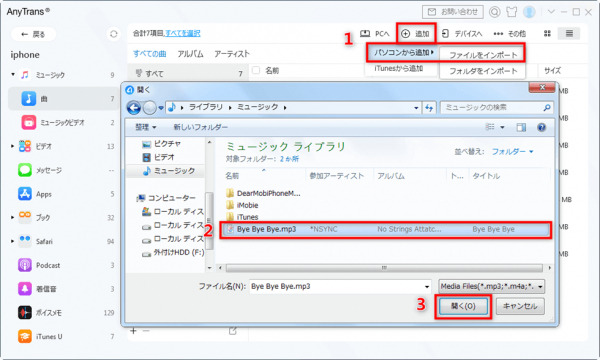The height and width of the screenshot is (360, 600).
Task: Switch to the アルバム tab
Action: tap(190, 54)
